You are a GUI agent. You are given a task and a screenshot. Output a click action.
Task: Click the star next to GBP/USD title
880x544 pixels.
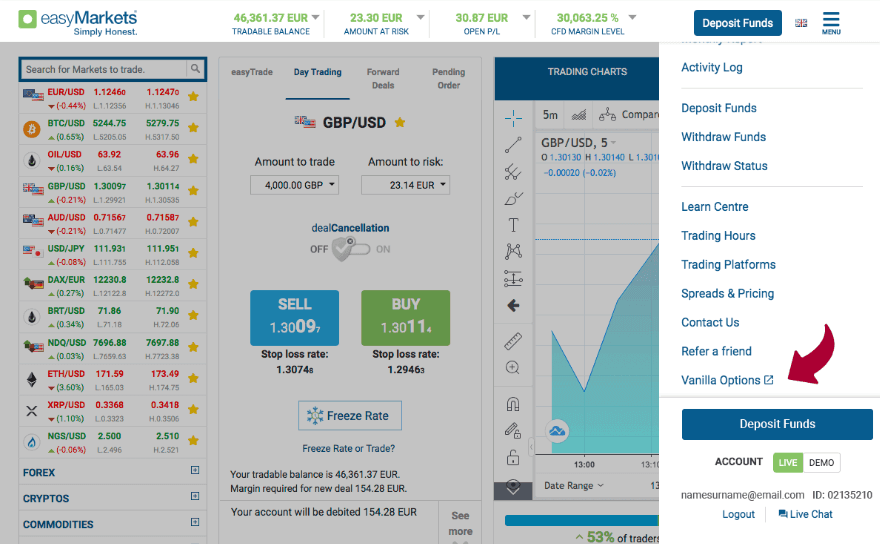(400, 122)
